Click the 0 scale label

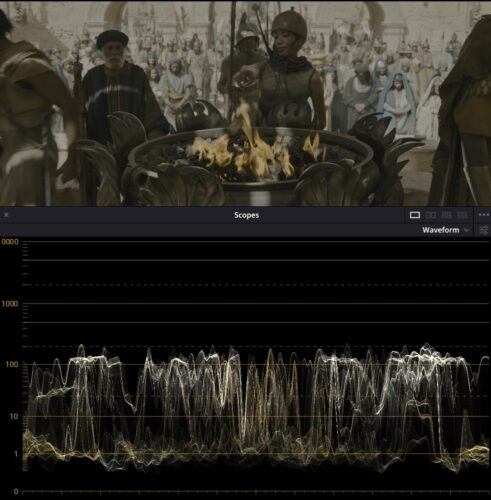(16, 491)
